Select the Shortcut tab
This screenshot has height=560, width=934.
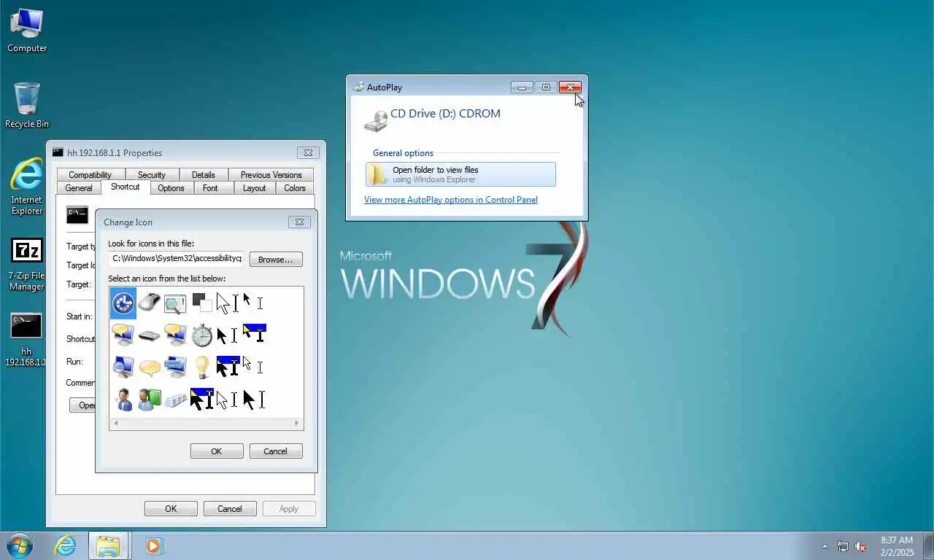coord(125,187)
